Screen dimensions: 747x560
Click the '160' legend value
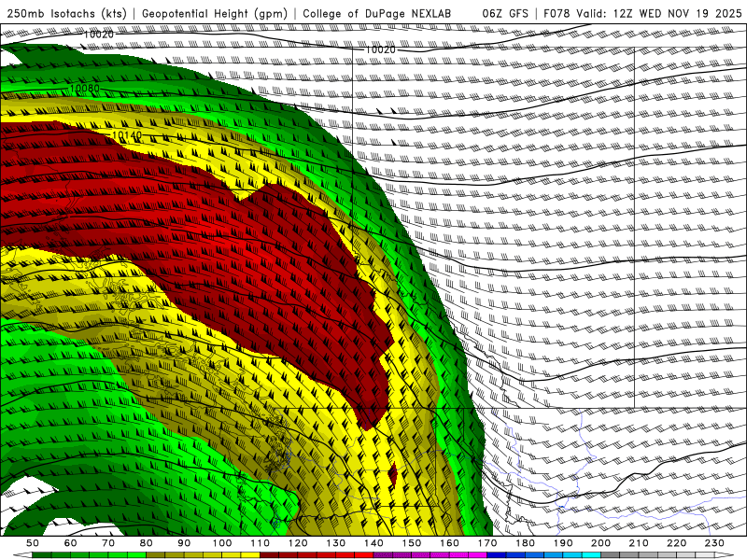pyautogui.click(x=449, y=543)
